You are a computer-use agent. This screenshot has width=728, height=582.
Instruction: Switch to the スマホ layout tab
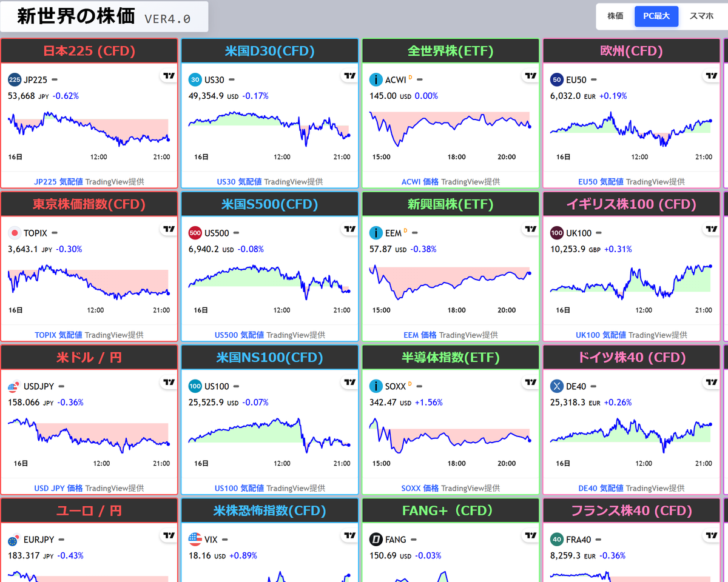pyautogui.click(x=702, y=16)
